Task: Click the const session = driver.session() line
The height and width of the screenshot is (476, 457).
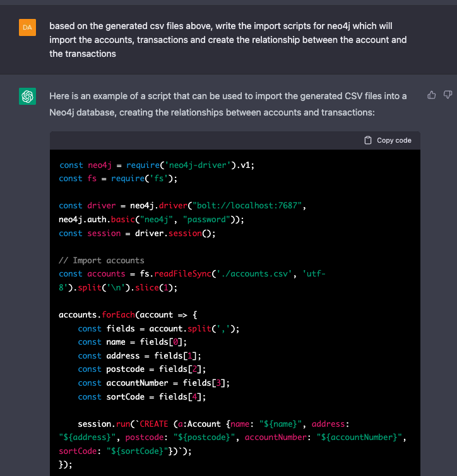Action: (137, 234)
